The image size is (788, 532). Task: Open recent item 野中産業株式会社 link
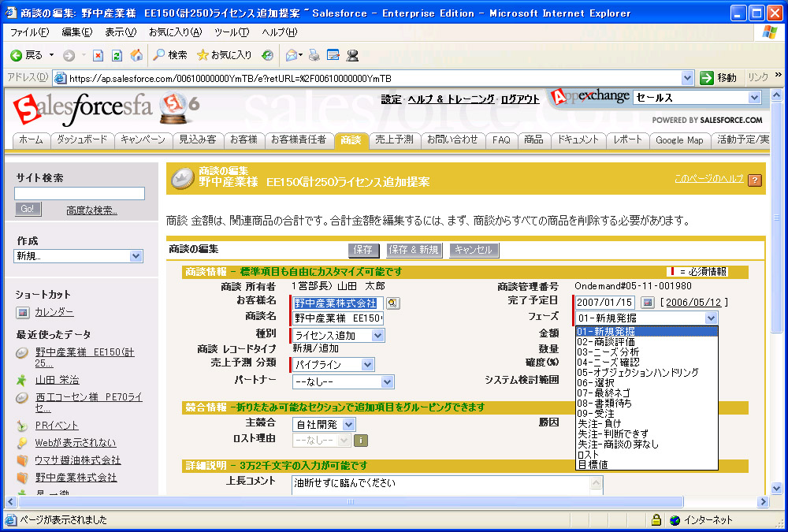76,478
